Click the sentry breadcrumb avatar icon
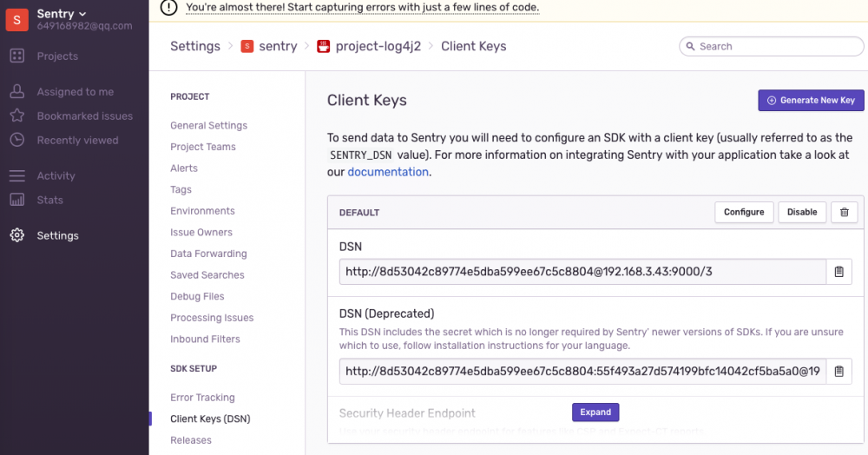Image resolution: width=868 pixels, height=455 pixels. 247,47
